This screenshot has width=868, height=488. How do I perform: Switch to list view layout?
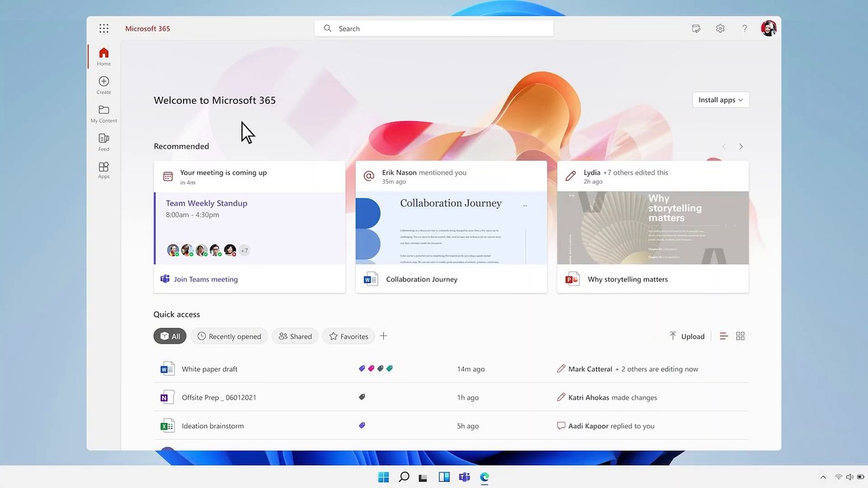724,336
